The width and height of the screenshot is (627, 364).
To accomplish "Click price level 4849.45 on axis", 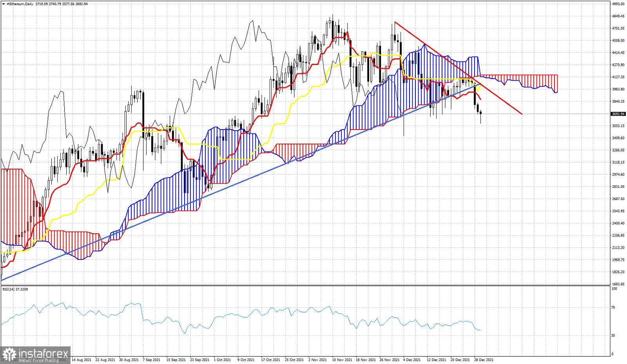I will point(618,16).
